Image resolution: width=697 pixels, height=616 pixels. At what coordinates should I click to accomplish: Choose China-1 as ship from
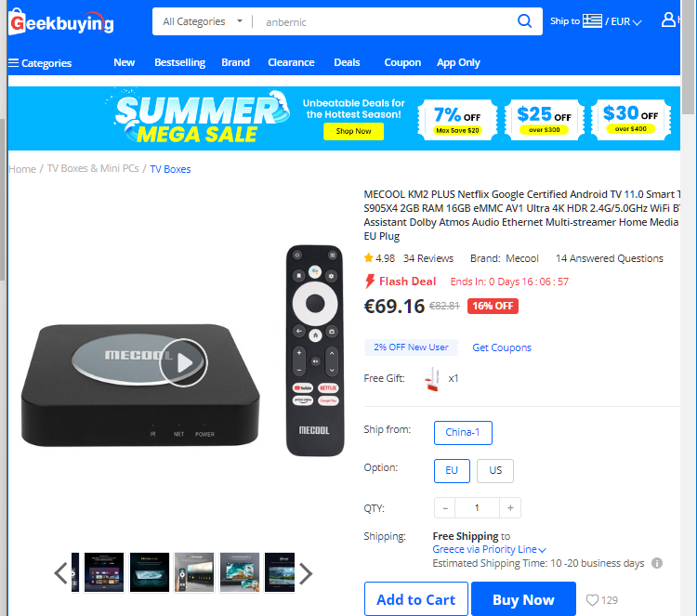point(463,432)
